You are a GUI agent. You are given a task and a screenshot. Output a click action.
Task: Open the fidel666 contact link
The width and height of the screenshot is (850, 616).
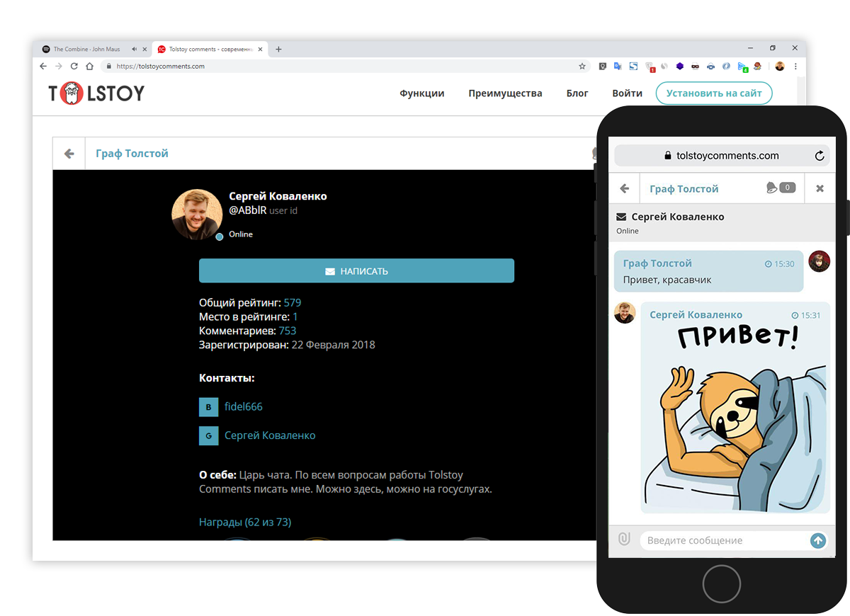pos(244,406)
